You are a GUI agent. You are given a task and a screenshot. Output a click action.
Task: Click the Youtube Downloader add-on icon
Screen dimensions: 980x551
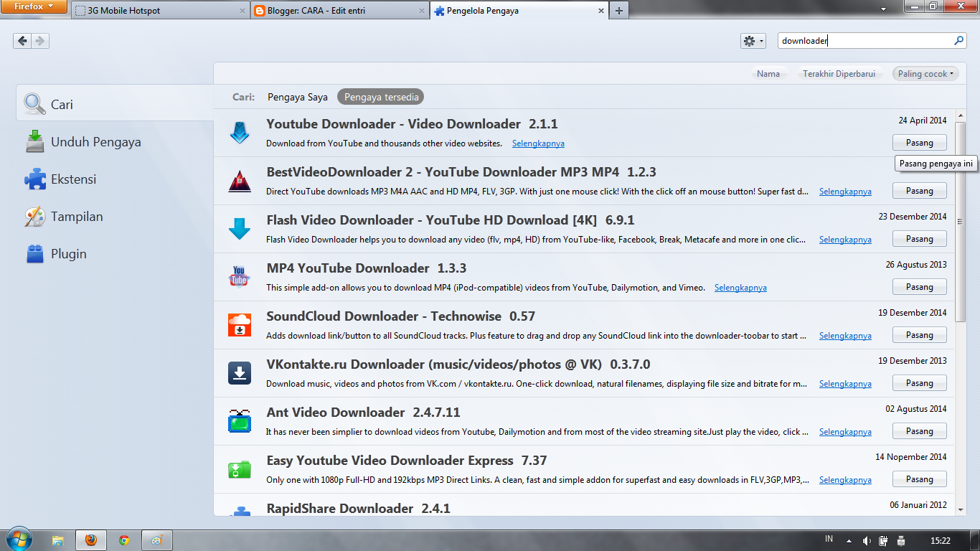(x=240, y=133)
